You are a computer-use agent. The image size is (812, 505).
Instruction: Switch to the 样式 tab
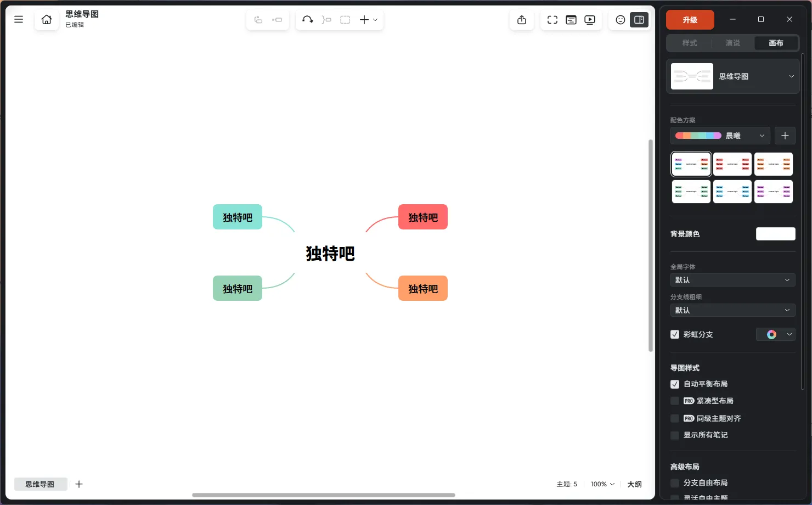point(690,43)
